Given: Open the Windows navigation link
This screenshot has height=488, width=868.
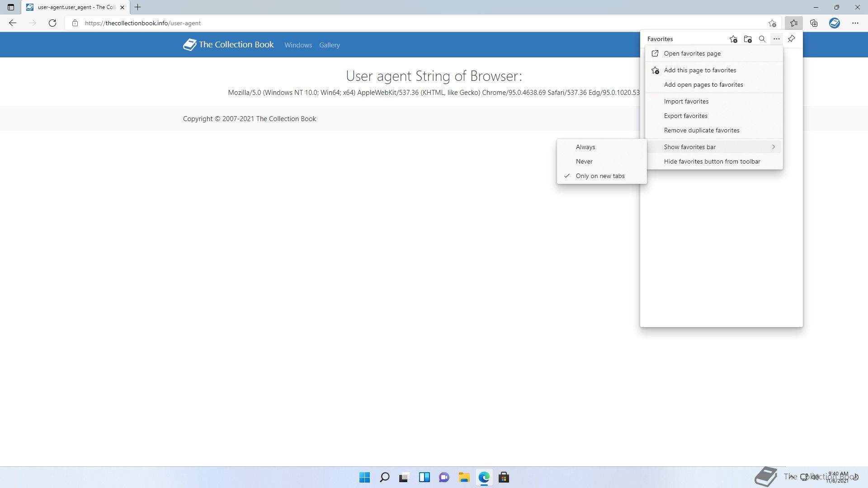Looking at the screenshot, I should point(298,45).
